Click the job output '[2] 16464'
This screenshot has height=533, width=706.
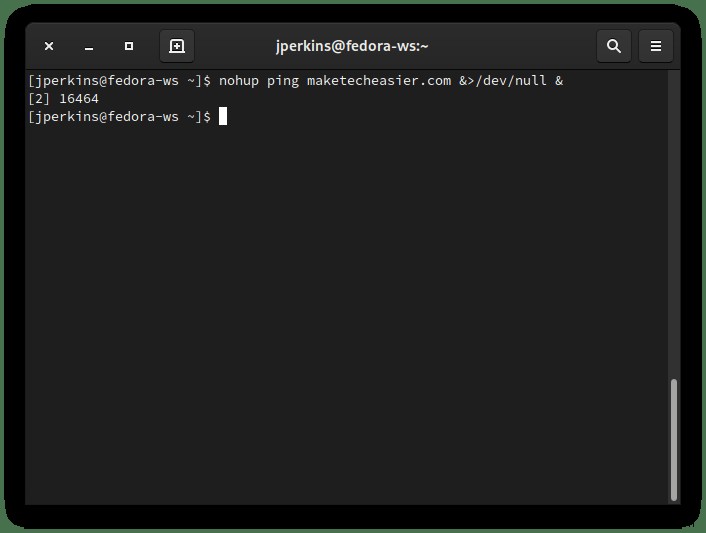tap(63, 99)
